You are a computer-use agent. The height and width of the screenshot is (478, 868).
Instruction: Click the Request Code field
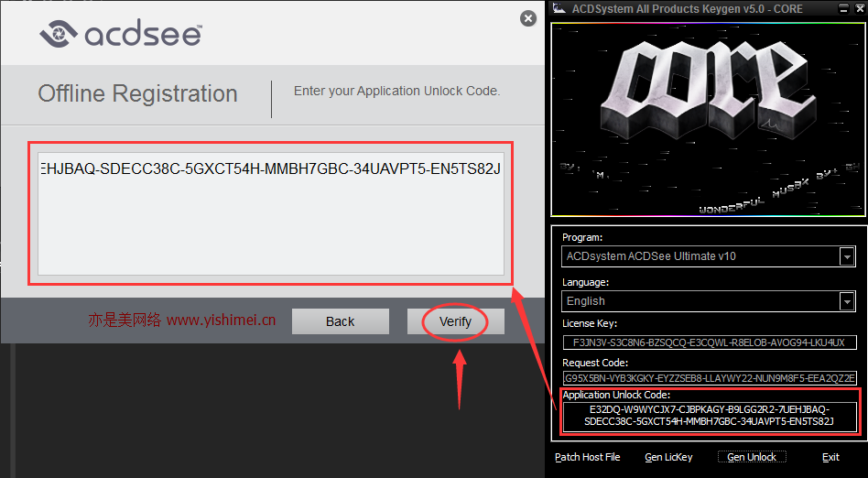(709, 378)
